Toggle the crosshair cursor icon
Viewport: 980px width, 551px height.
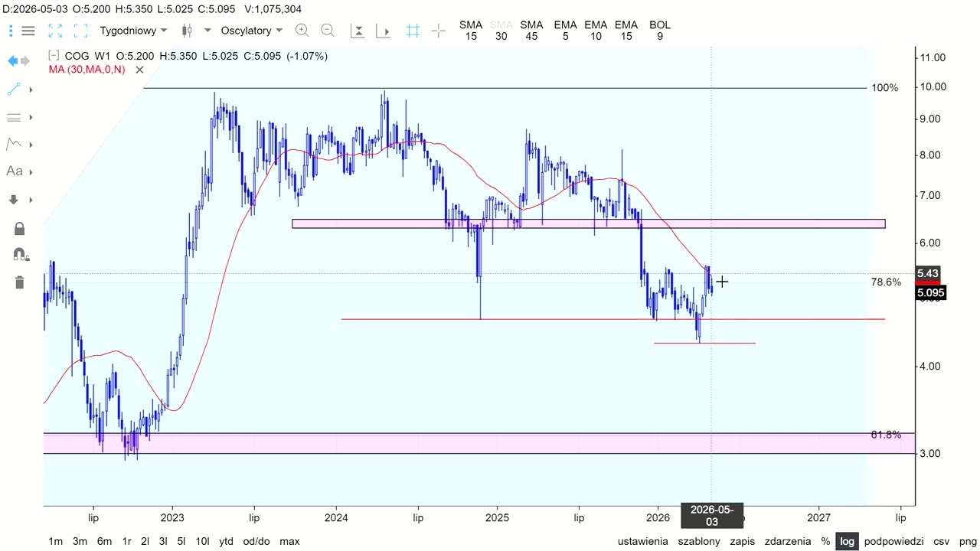click(439, 31)
